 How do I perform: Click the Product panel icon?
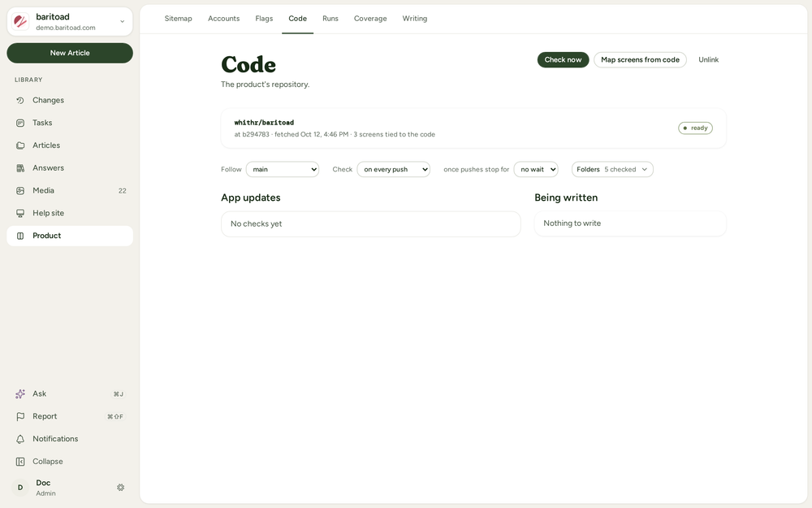[20, 236]
